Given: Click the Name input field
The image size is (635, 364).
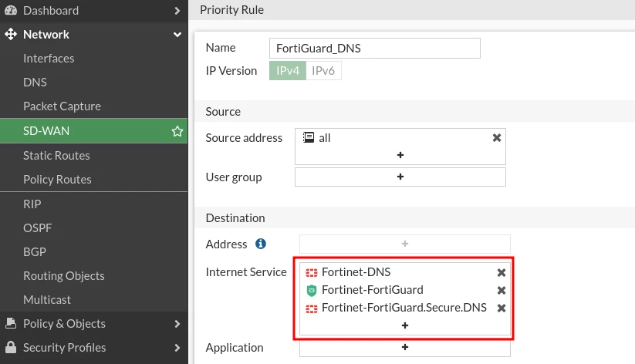Looking at the screenshot, I should [x=375, y=48].
